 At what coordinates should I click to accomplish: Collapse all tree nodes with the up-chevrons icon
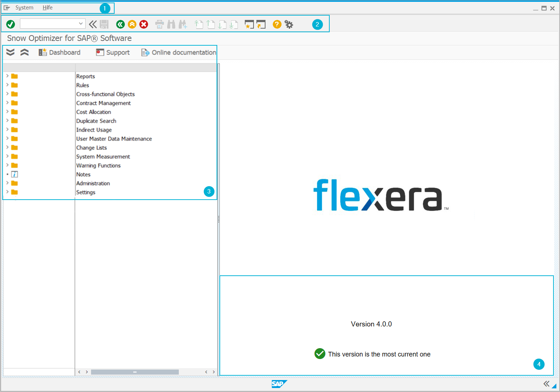[24, 53]
